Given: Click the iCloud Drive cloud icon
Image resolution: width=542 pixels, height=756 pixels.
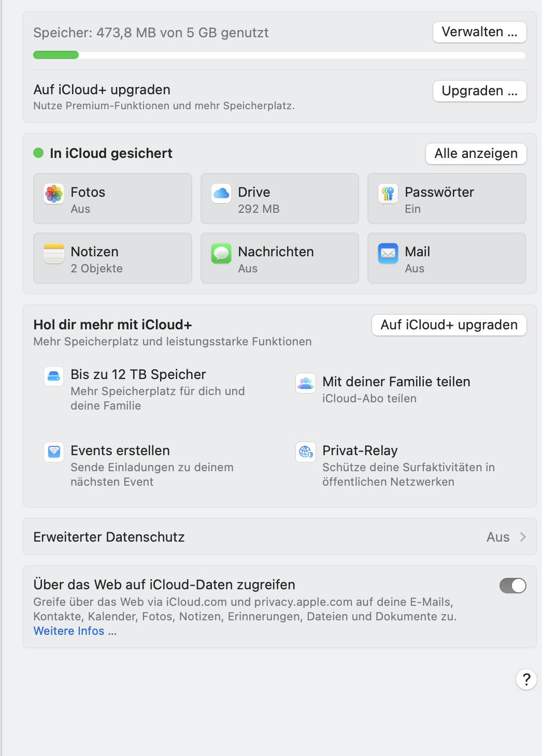Looking at the screenshot, I should pyautogui.click(x=221, y=194).
